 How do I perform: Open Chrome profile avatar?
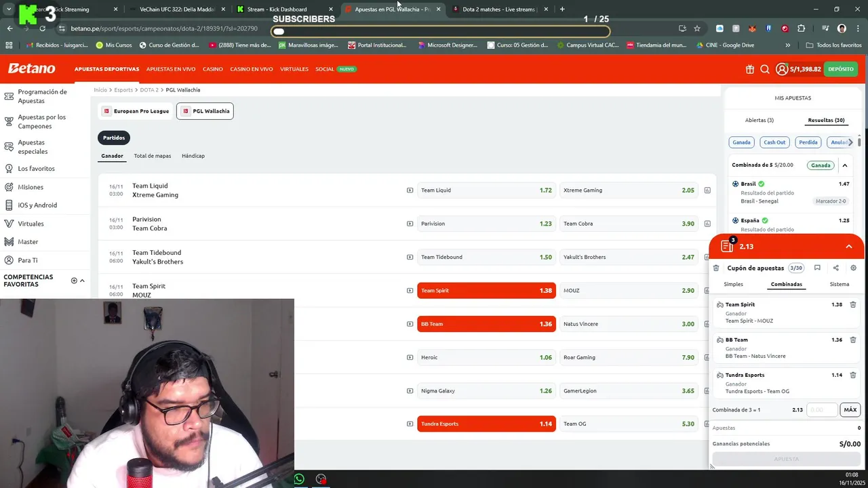tap(842, 28)
